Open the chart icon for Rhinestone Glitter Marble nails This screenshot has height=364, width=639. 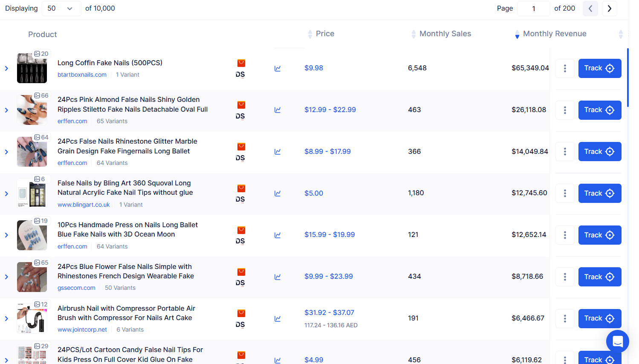tap(278, 152)
